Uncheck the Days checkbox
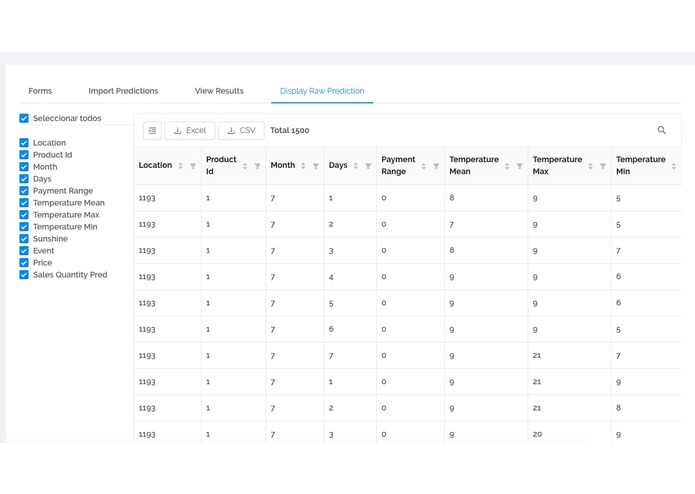695x494 pixels. coord(24,179)
